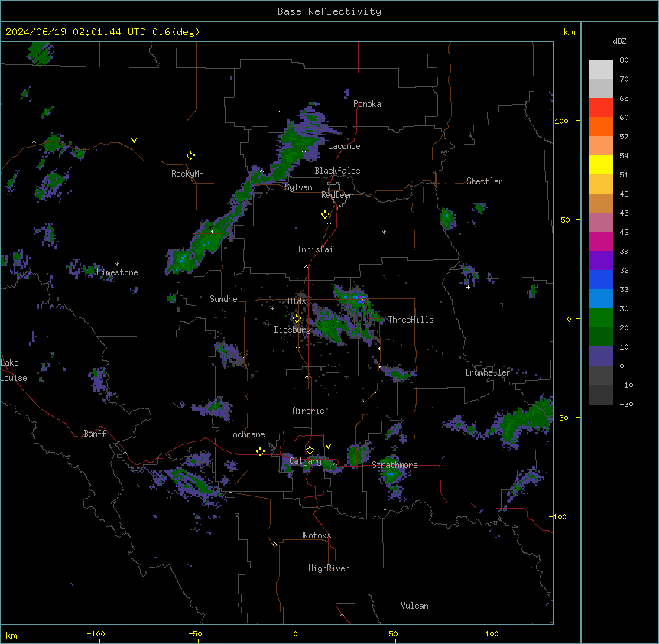Image resolution: width=659 pixels, height=644 pixels.
Task: Click the yellow diamond marker south of RedDeer
Action: [x=325, y=215]
